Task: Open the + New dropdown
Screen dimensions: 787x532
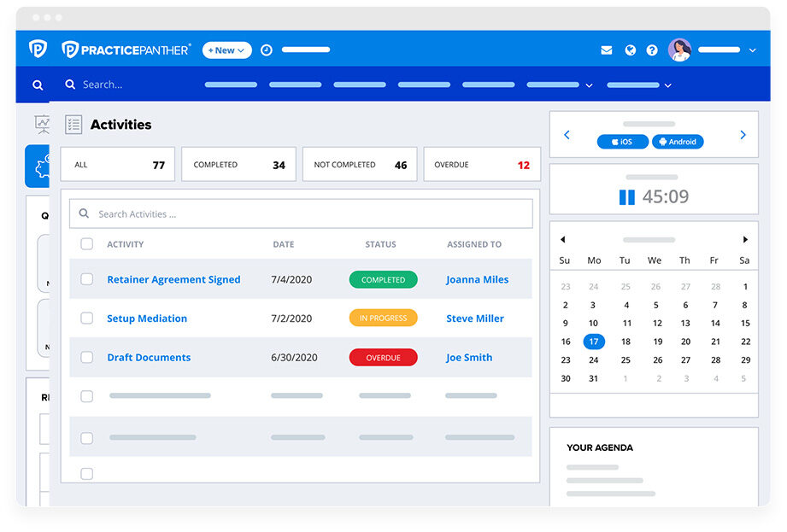Action: coord(226,50)
